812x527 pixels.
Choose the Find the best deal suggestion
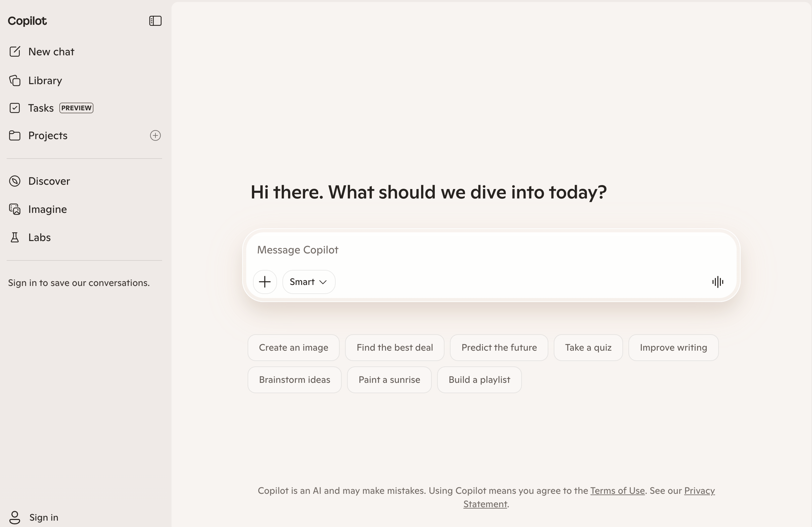(395, 347)
